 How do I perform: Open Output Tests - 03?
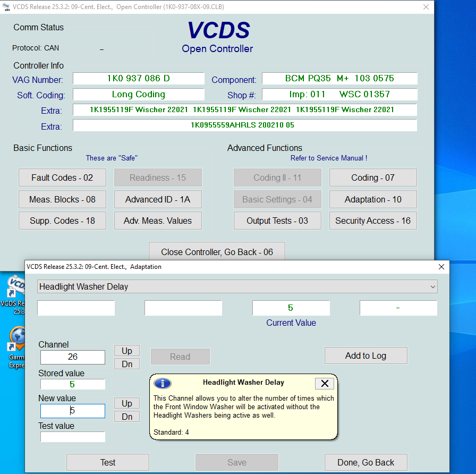tap(277, 221)
